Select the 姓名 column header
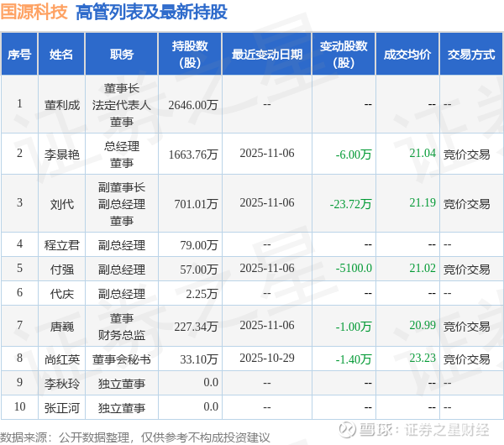504x445 pixels. pyautogui.click(x=61, y=55)
